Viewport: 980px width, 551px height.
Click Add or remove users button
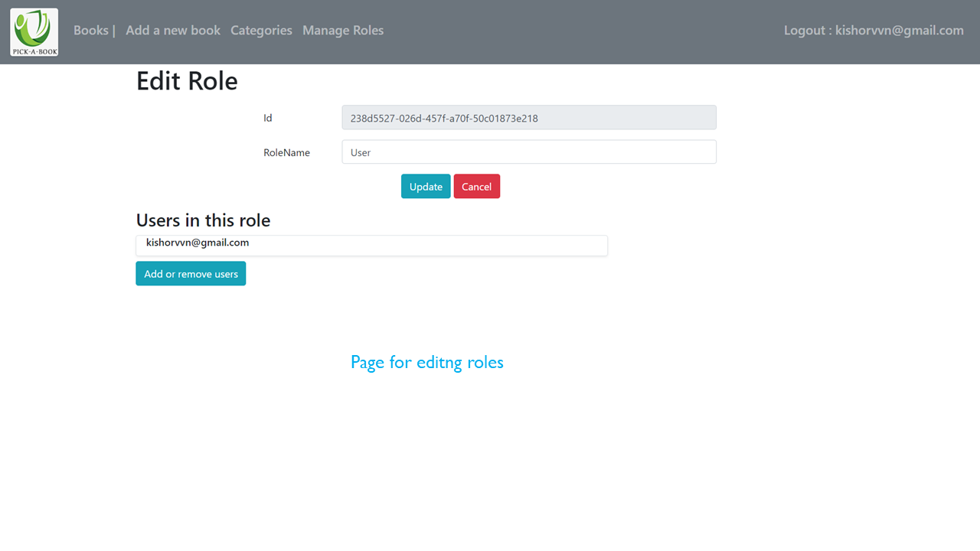(x=191, y=274)
